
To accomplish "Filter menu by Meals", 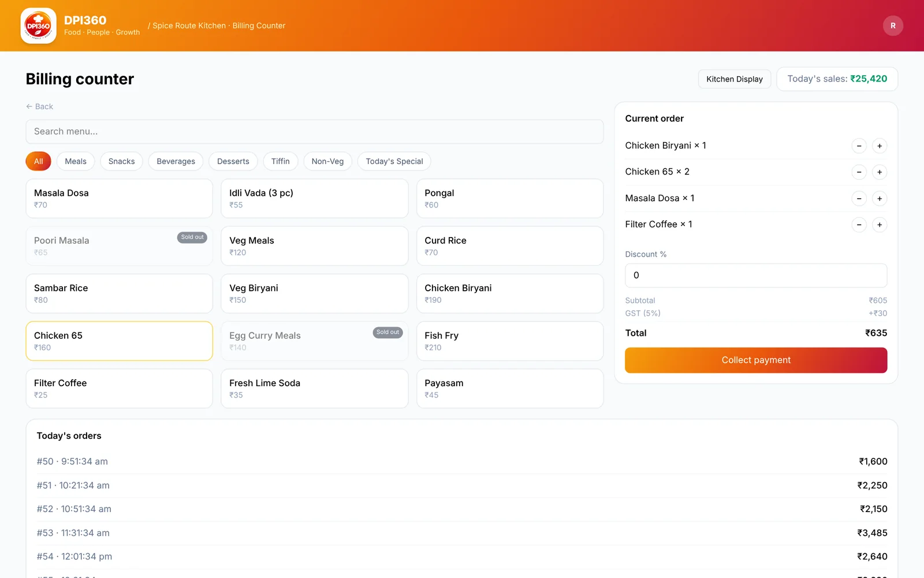I will 76,161.
